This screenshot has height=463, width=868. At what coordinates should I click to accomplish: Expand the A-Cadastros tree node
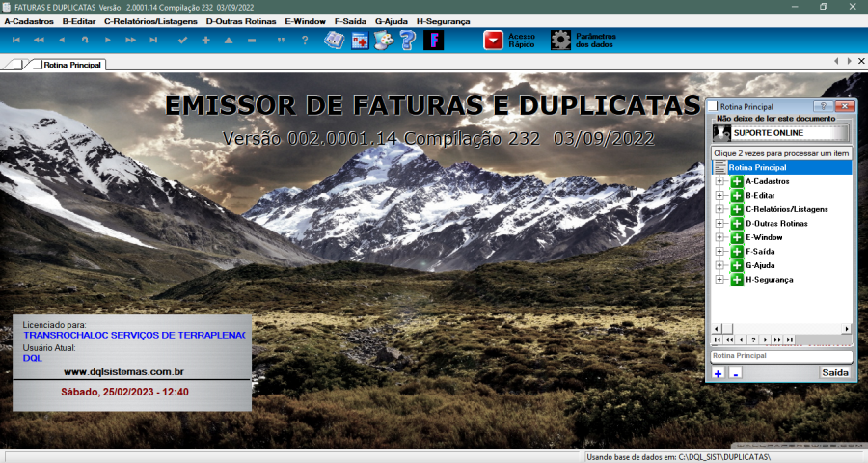click(719, 181)
